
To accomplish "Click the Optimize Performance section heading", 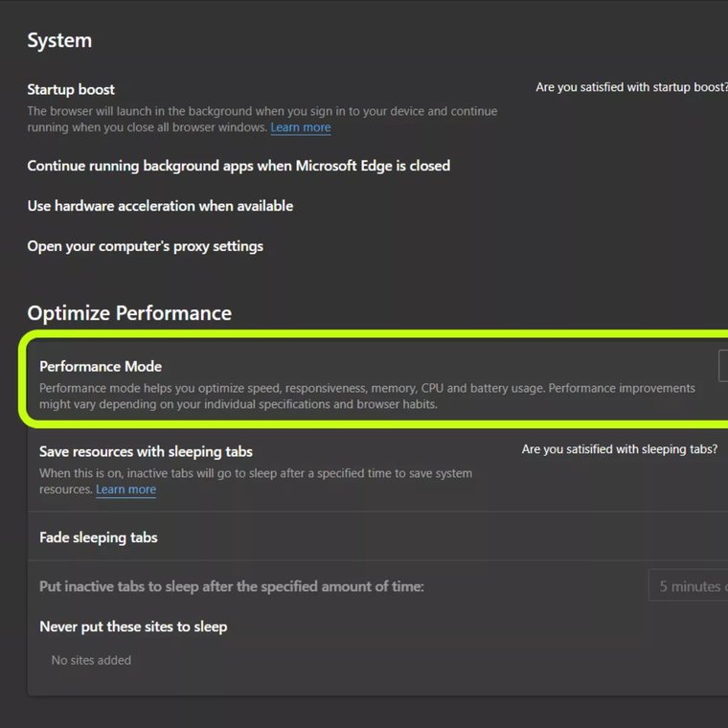I will (x=129, y=313).
